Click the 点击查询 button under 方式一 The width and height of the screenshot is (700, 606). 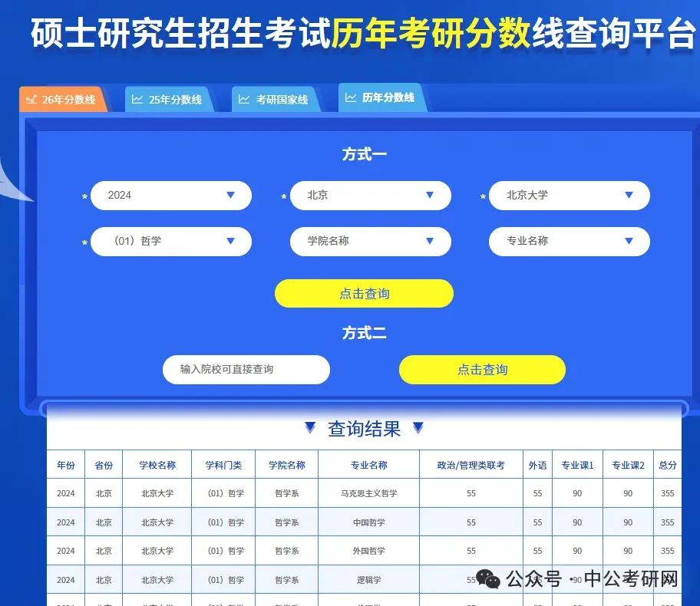365,294
